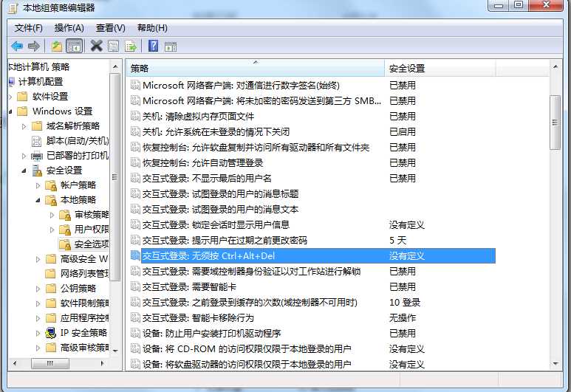Expand the 域名解析策略 node arrow
Viewport: 571px width, 392px height.
[24, 127]
